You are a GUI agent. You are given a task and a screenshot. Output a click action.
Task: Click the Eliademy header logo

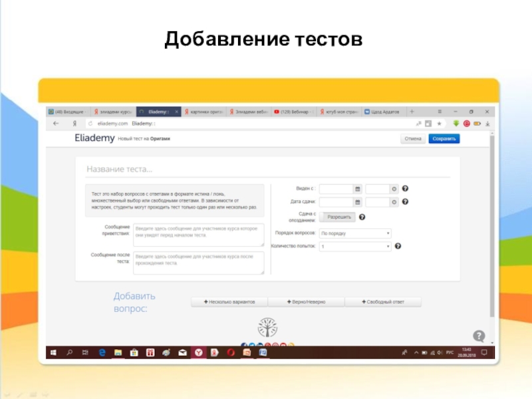tap(94, 138)
